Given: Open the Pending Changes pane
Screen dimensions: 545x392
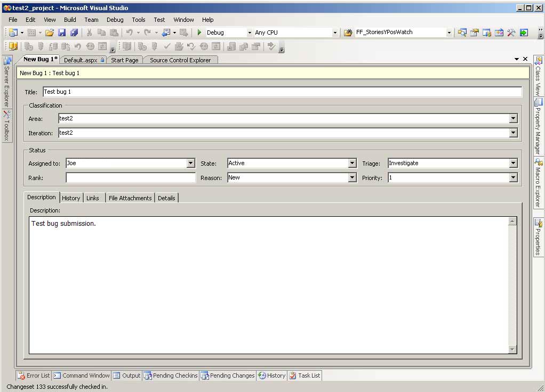Looking at the screenshot, I should [x=228, y=375].
